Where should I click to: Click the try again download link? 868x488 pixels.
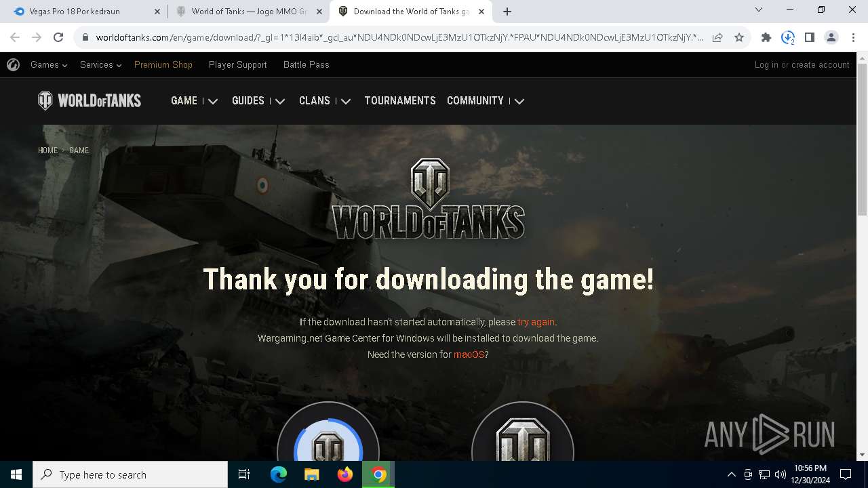(x=536, y=322)
